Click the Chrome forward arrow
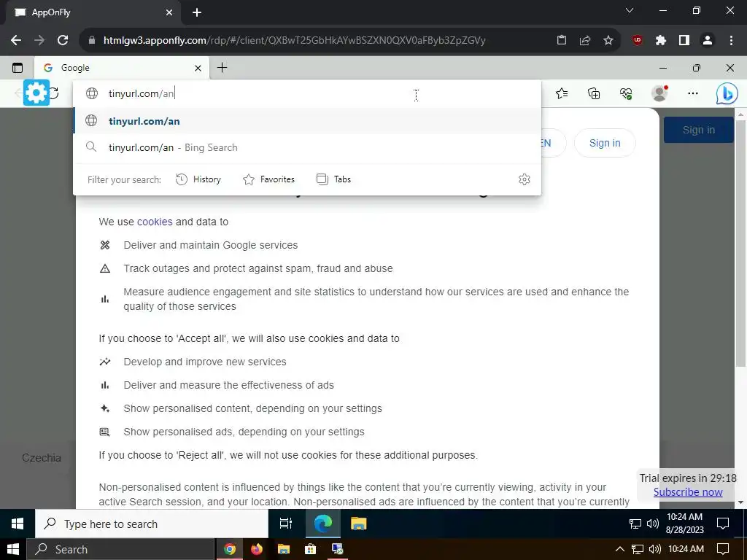Screen dimensions: 747x560 pos(39,41)
